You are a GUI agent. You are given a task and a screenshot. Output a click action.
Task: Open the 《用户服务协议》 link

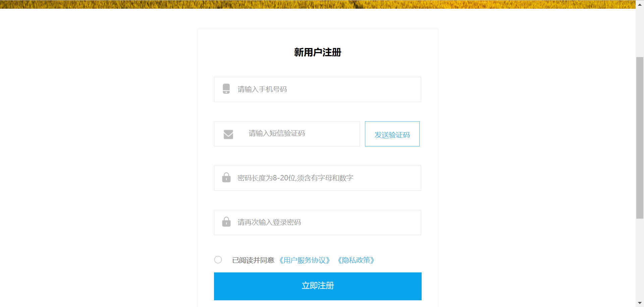pos(304,260)
